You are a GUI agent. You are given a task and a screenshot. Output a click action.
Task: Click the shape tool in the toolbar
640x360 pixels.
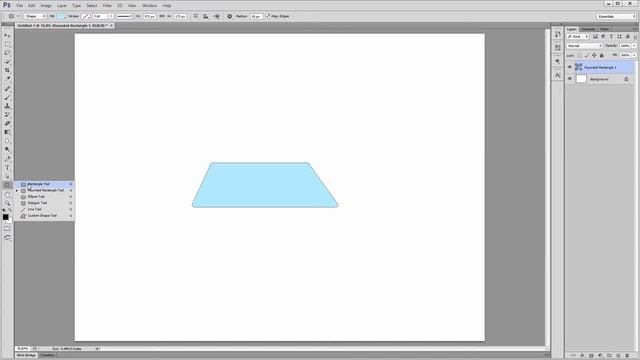coord(7,185)
